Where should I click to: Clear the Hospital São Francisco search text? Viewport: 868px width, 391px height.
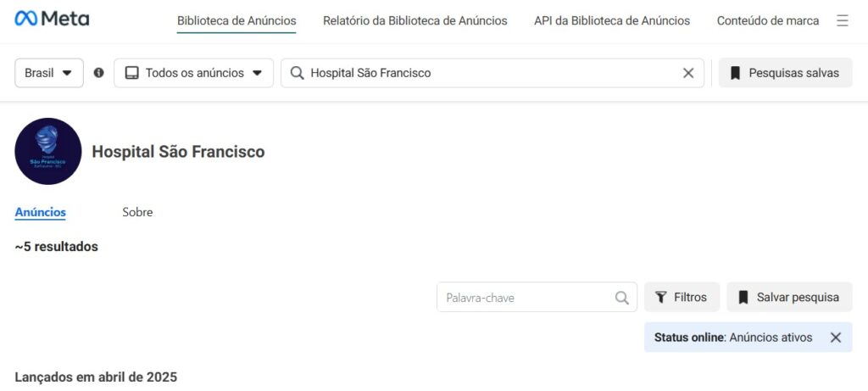click(688, 73)
